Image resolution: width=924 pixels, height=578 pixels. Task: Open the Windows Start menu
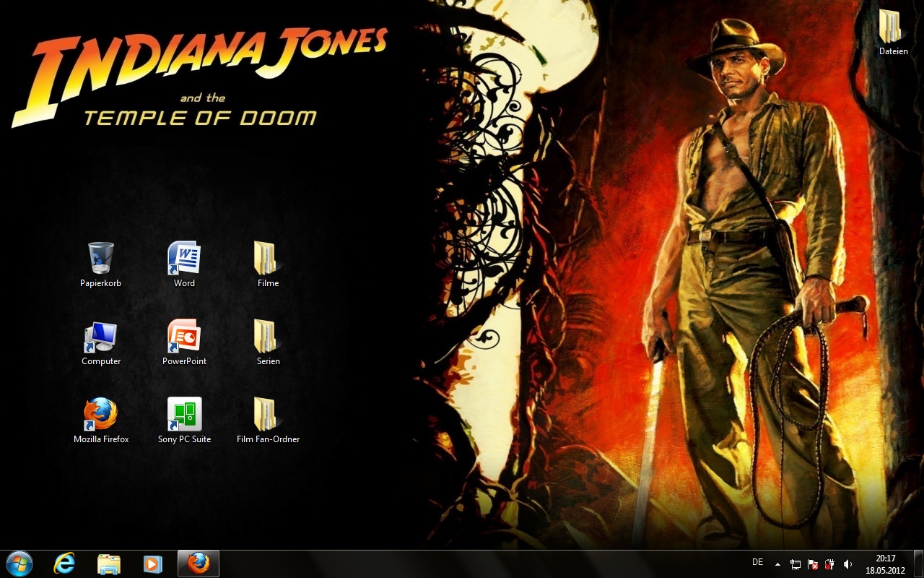pyautogui.click(x=19, y=564)
